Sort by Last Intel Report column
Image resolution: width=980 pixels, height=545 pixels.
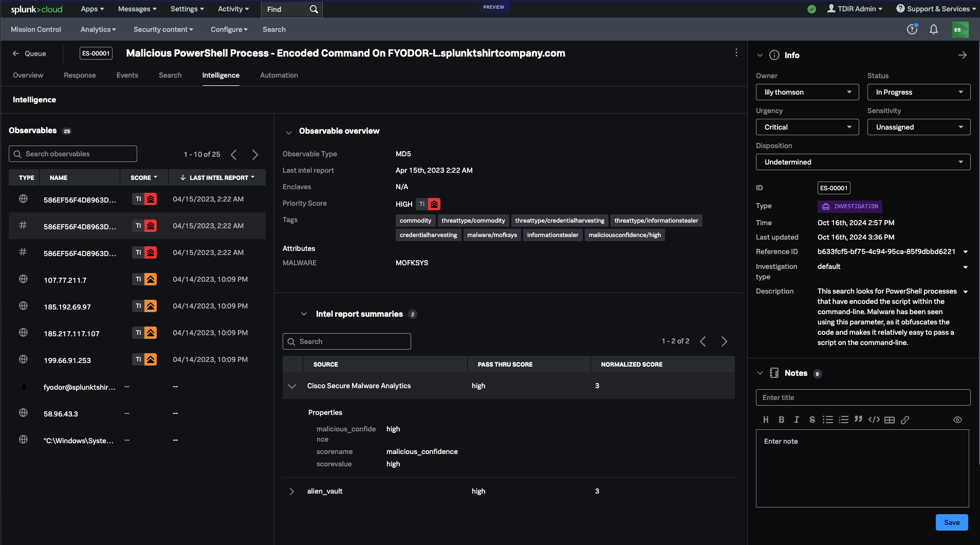[217, 177]
